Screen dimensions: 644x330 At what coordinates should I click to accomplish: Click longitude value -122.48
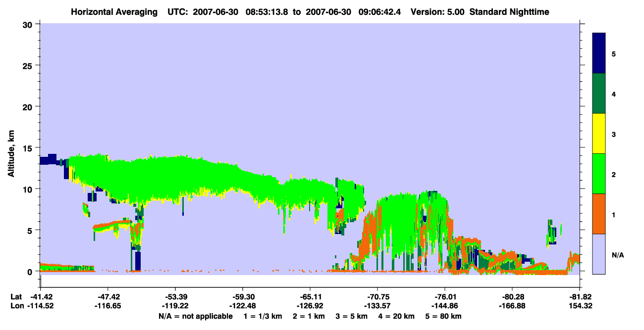click(242, 306)
